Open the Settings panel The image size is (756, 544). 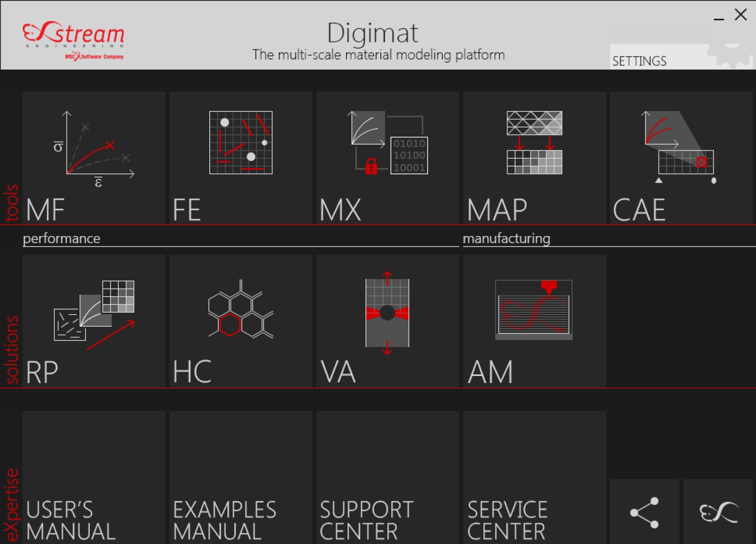[681, 57]
